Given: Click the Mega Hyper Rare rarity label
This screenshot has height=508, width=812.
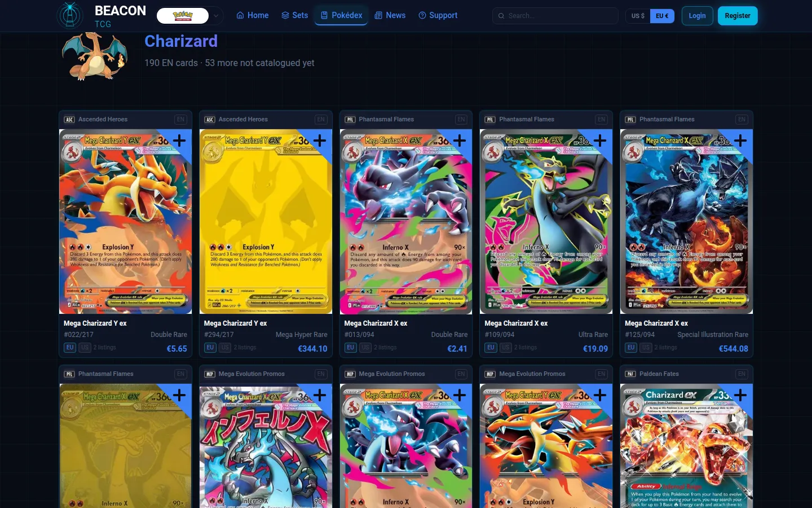Looking at the screenshot, I should point(302,335).
